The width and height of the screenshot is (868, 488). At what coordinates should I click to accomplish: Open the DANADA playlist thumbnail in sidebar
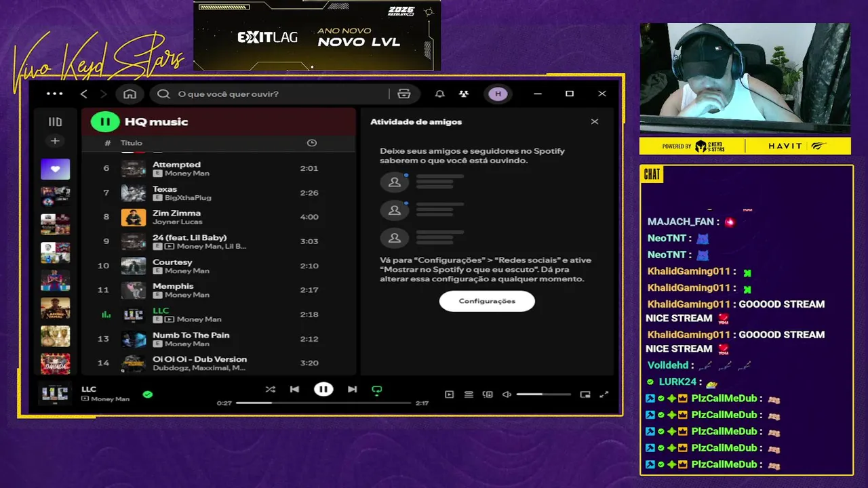pos(55,364)
